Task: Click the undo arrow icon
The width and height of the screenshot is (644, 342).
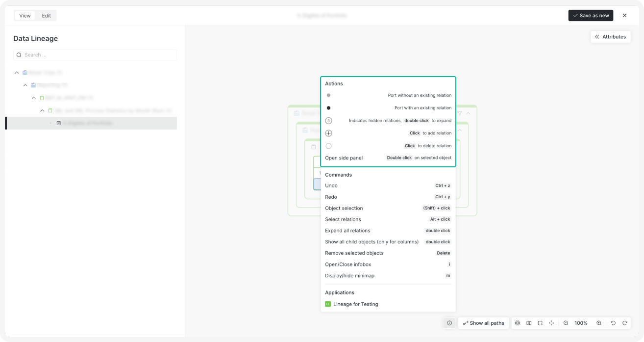Action: [x=613, y=323]
